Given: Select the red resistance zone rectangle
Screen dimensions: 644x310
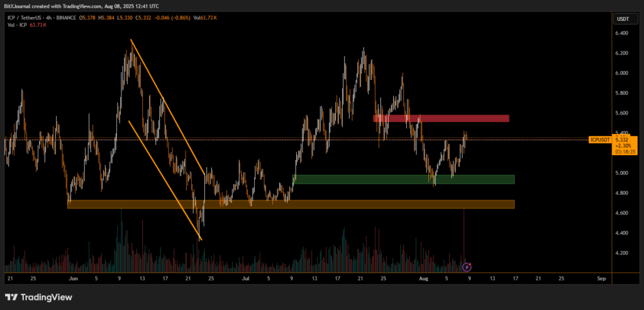Looking at the screenshot, I should [440, 118].
